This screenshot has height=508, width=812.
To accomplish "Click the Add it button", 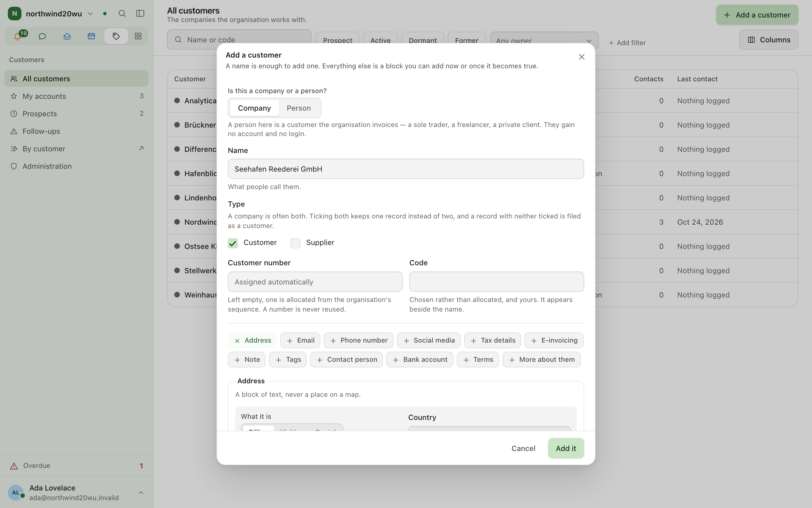I will click(x=566, y=448).
